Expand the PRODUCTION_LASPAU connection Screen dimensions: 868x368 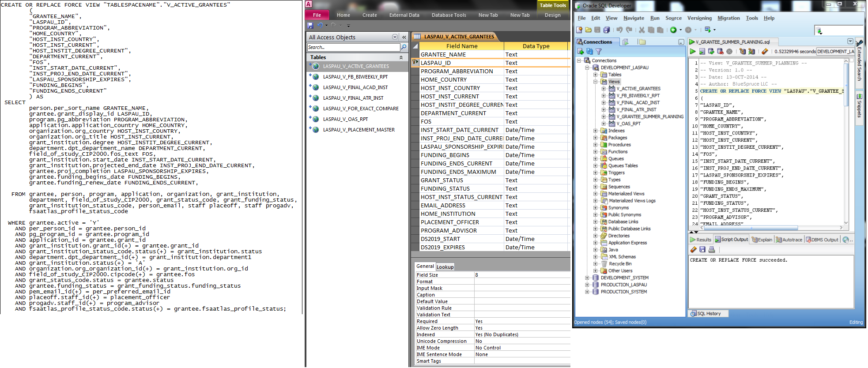coord(587,285)
